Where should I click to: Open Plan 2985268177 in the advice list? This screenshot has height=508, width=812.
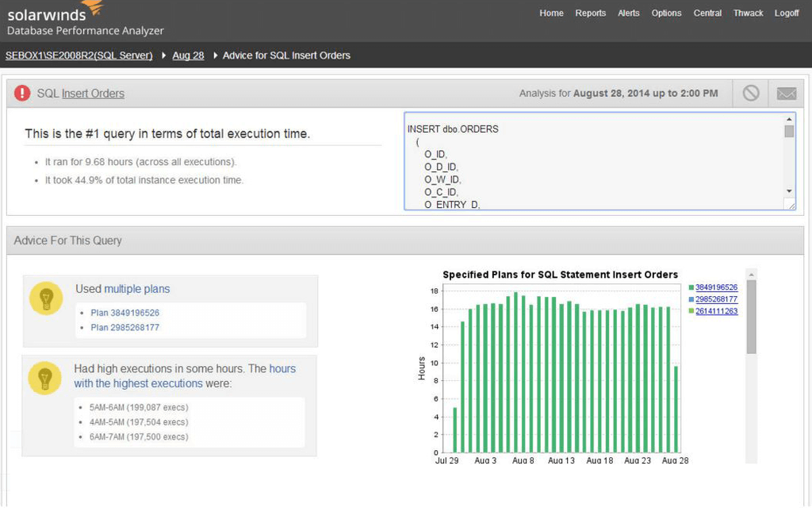(x=124, y=327)
